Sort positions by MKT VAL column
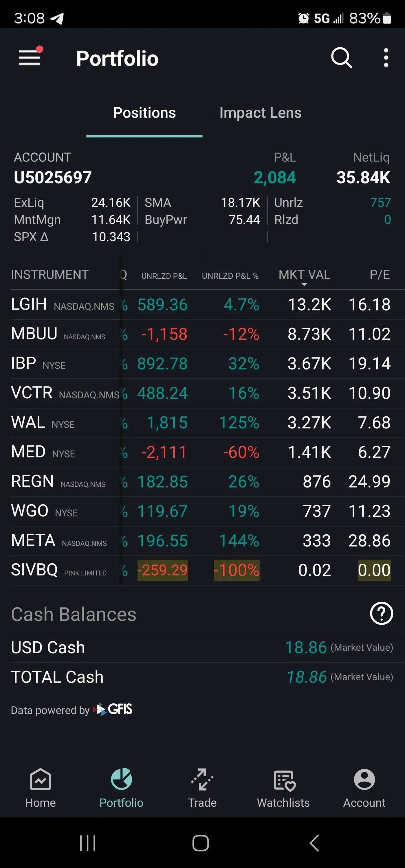Image resolution: width=405 pixels, height=868 pixels. pyautogui.click(x=304, y=275)
